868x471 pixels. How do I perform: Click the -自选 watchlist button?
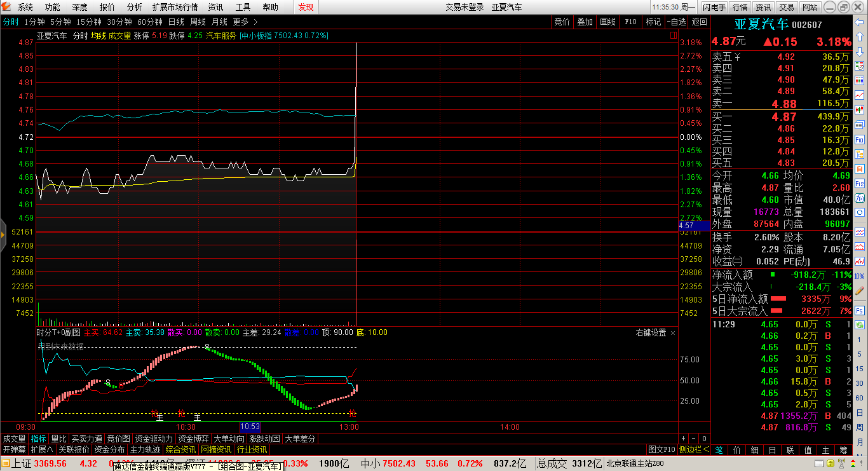point(676,22)
